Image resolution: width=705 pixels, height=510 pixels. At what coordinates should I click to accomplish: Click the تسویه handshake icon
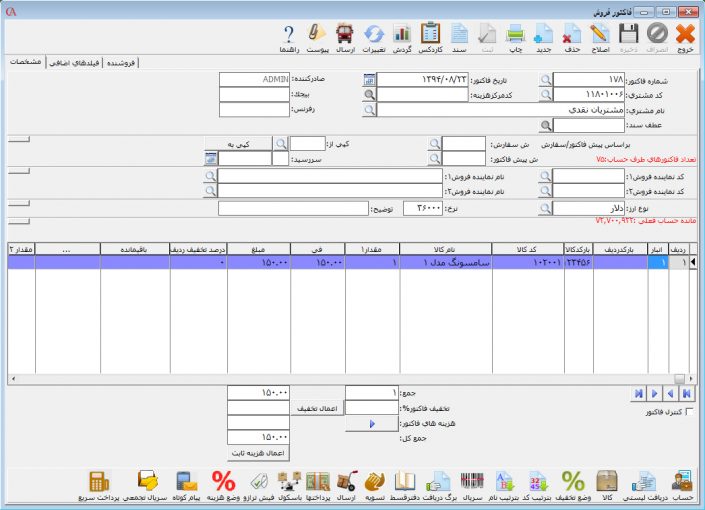[x=376, y=484]
